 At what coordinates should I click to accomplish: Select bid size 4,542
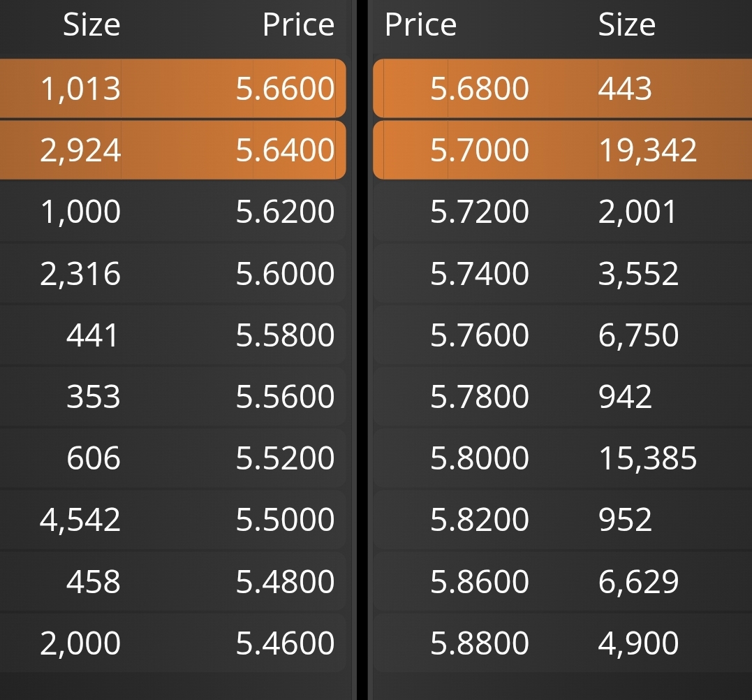(x=80, y=520)
